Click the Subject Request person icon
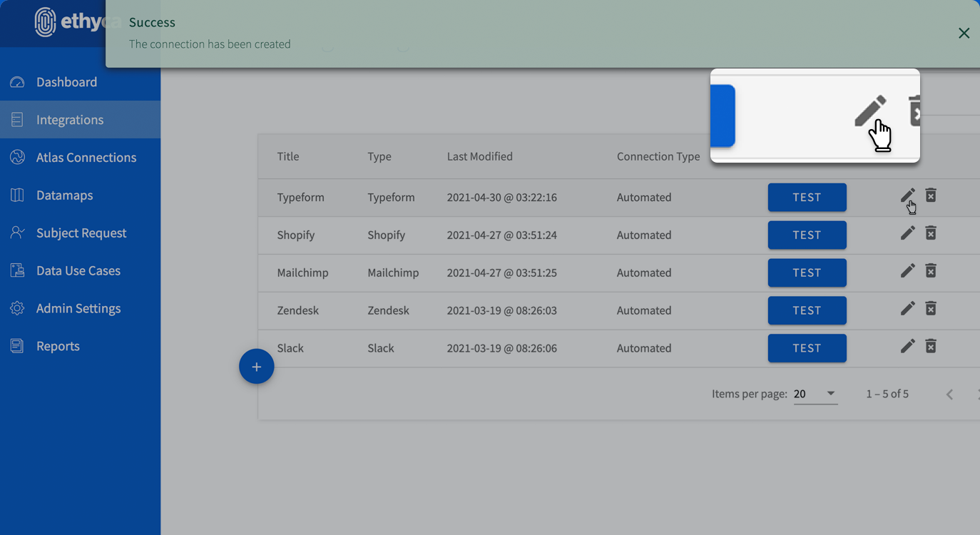The image size is (980, 535). [x=17, y=233]
